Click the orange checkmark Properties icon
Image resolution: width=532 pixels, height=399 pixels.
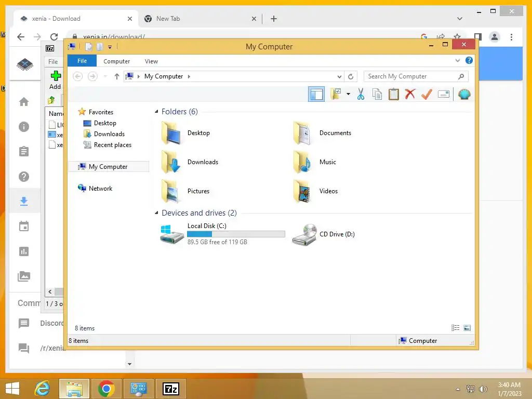point(427,94)
